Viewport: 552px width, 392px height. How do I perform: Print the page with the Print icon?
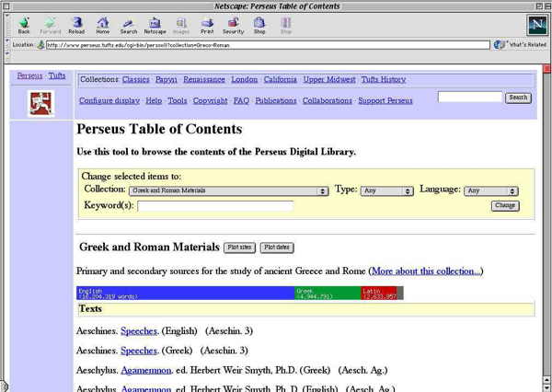click(x=207, y=25)
